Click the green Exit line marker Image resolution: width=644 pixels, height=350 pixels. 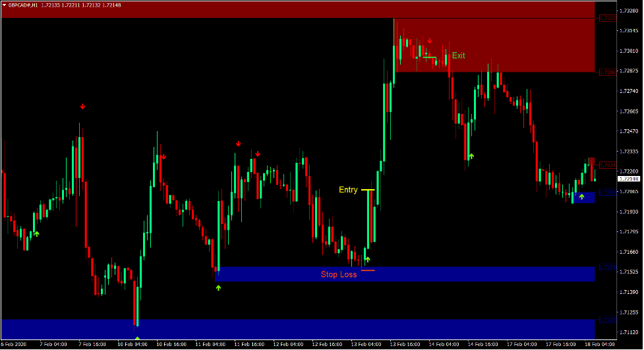[x=430, y=57]
